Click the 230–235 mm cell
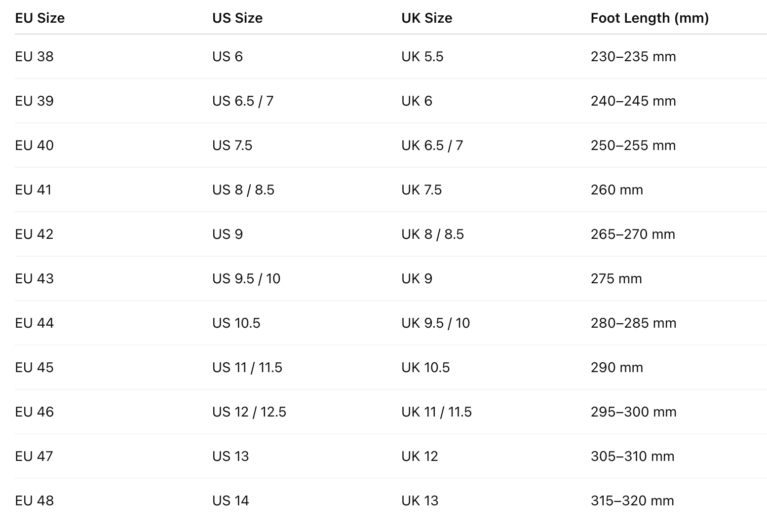 tap(633, 57)
